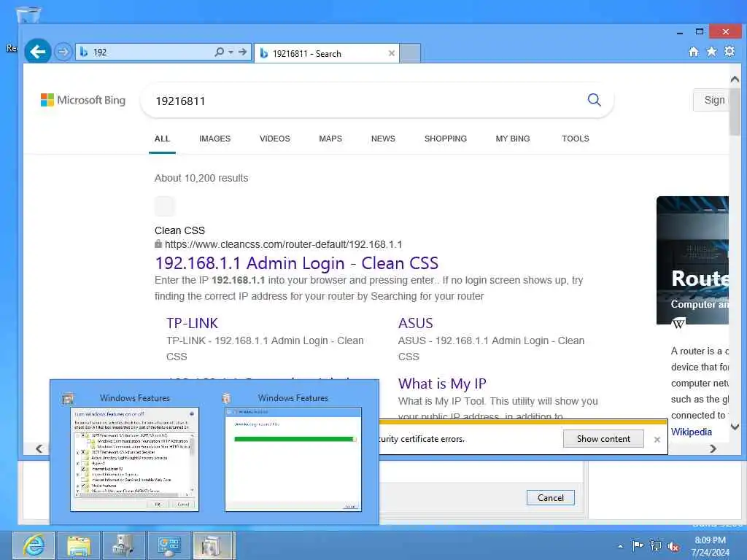This screenshot has height=560, width=747.
Task: Click the vertical scrollbar thumb
Action: [x=735, y=111]
